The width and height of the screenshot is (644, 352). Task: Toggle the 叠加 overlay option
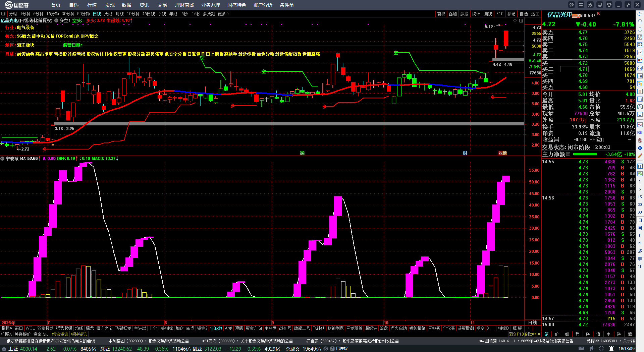click(x=453, y=14)
